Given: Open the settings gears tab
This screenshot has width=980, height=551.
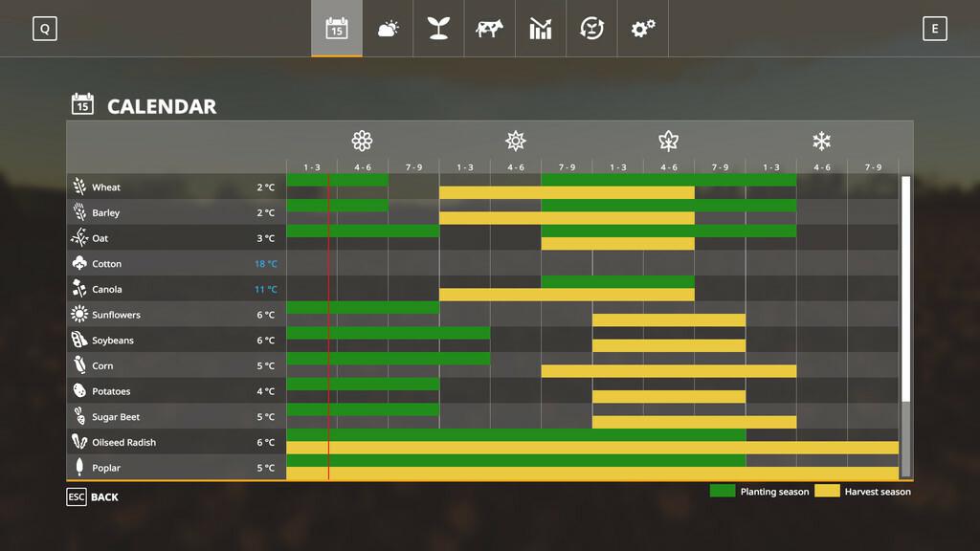Looking at the screenshot, I should click(642, 29).
